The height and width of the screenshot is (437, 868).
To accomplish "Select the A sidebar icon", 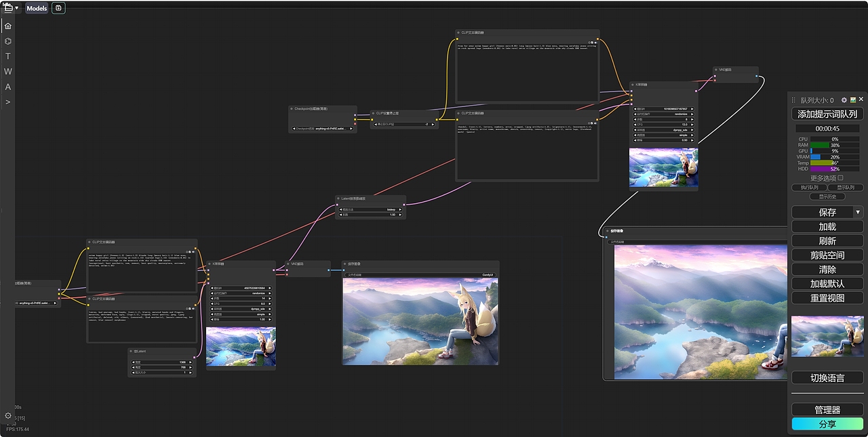I will (x=7, y=87).
